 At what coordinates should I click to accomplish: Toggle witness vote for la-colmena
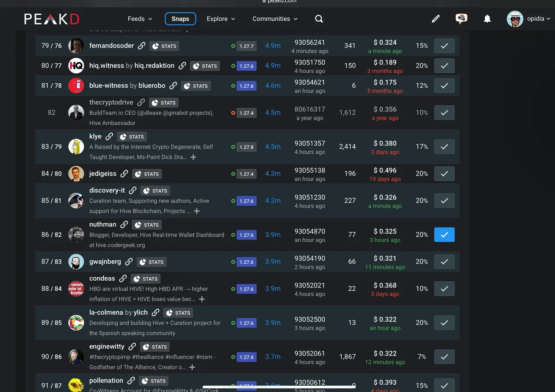pos(444,323)
